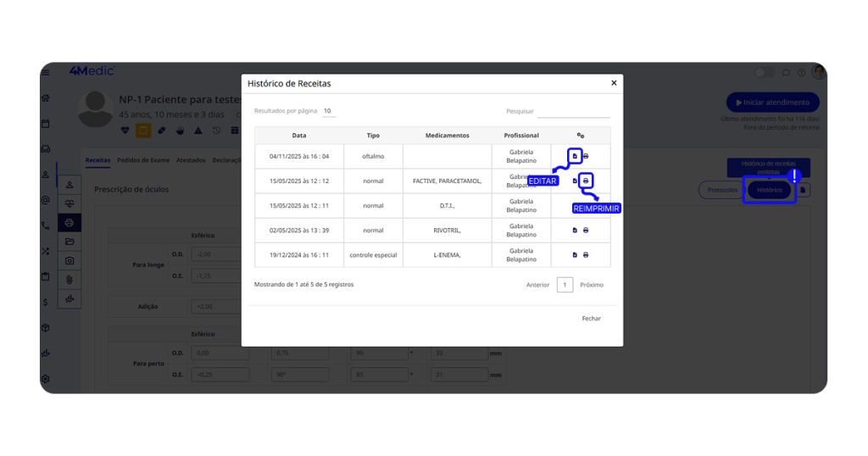
Task: Switch to the Pedidos de Exame tab
Action: click(x=143, y=160)
